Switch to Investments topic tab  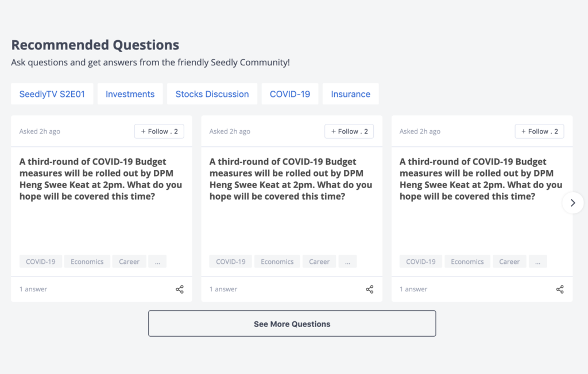[130, 94]
